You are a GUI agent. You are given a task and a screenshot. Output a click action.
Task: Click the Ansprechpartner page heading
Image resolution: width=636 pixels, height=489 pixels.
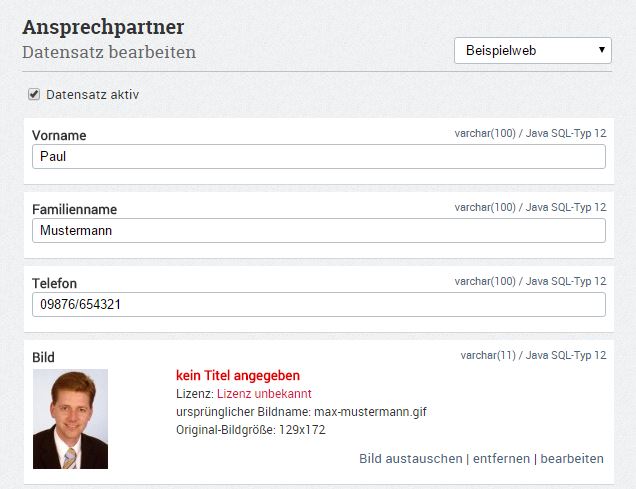(103, 28)
